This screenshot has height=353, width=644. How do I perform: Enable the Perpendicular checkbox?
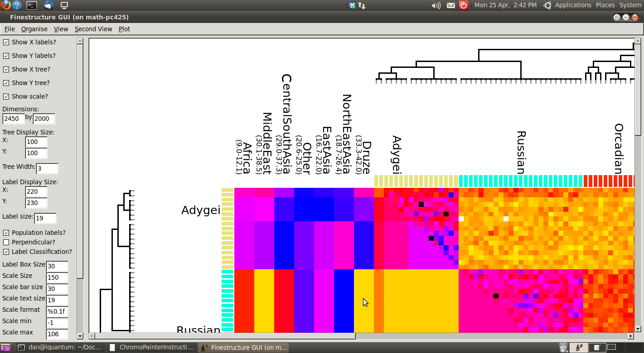point(6,242)
